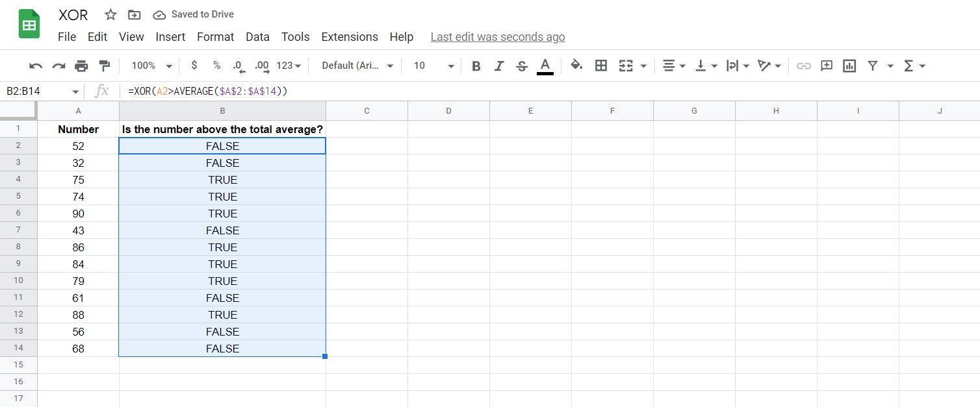Open the borders tool
The height and width of the screenshot is (407, 980).
click(x=601, y=66)
